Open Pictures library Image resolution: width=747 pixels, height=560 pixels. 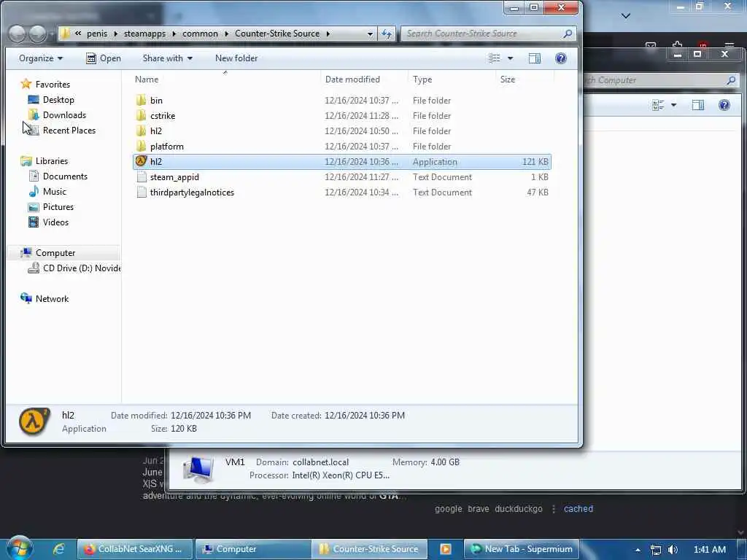click(x=58, y=206)
